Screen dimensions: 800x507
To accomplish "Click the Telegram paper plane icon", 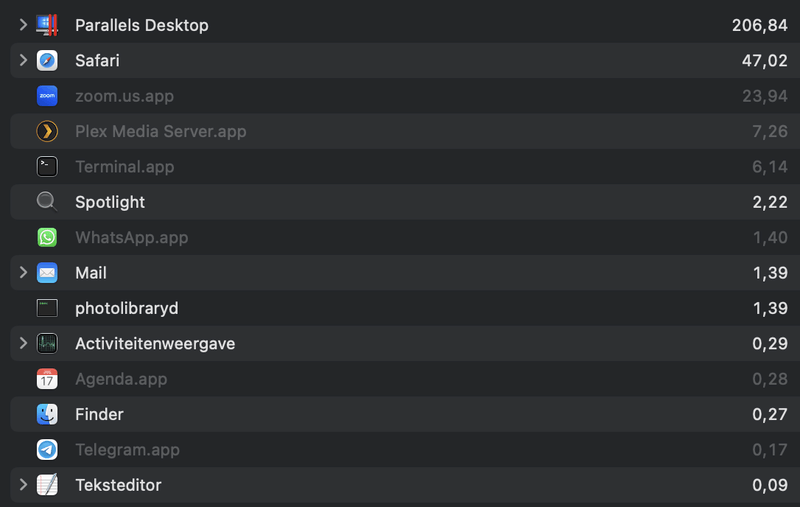I will (47, 450).
